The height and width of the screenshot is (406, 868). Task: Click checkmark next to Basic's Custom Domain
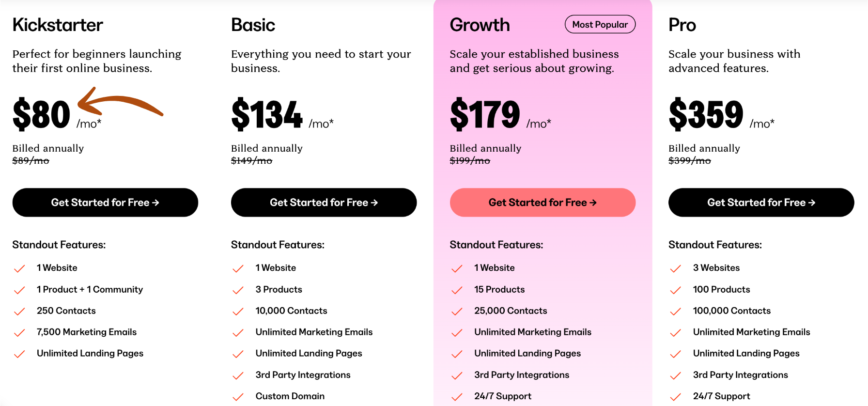tap(238, 397)
